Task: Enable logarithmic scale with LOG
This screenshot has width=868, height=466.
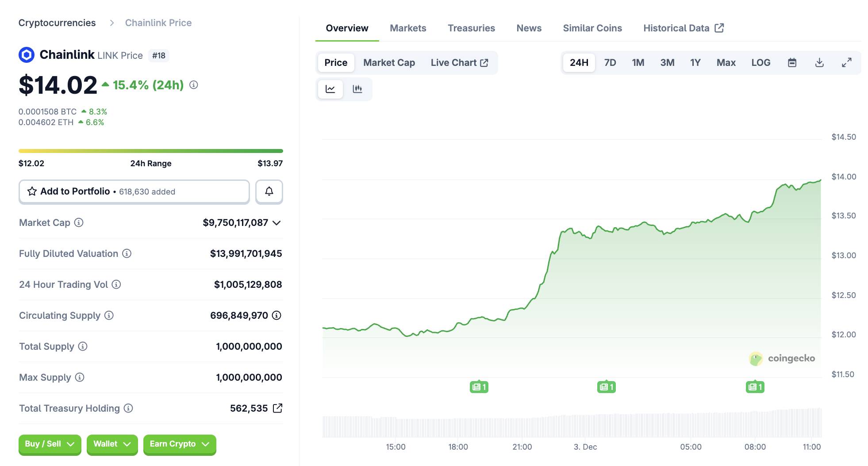Action: (x=760, y=62)
